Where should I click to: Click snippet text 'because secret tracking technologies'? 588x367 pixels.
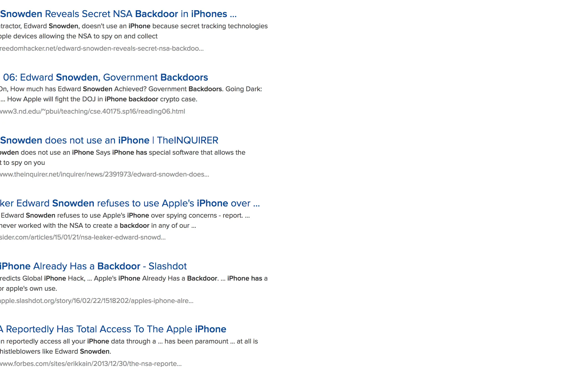210,26
